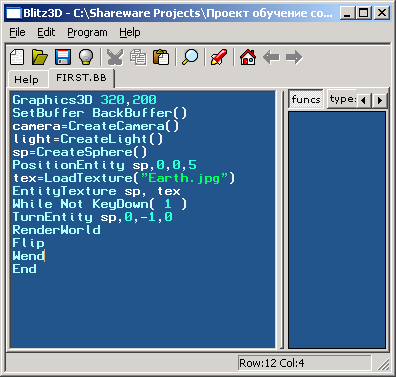Click the light bulb toolbar icon
This screenshot has height=377, width=396.
pyautogui.click(x=86, y=57)
